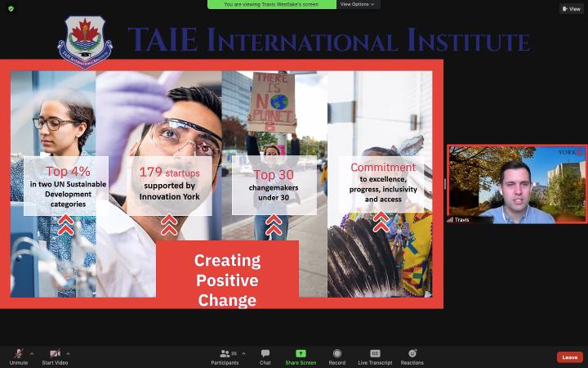Viewport: 588px width, 368px height.
Task: Unmute the microphone
Action: pyautogui.click(x=18, y=353)
